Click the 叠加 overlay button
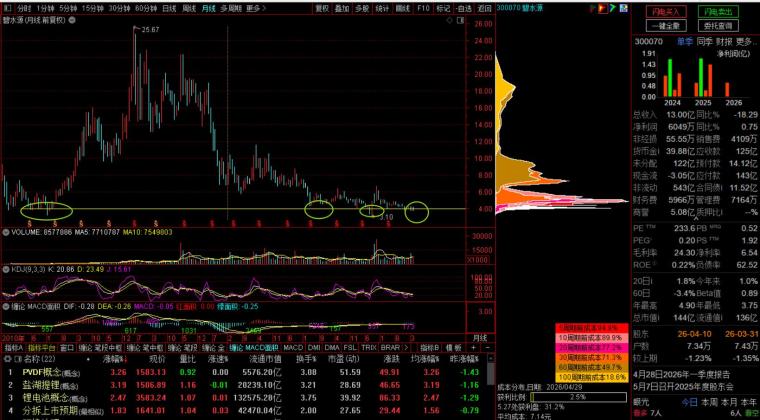 click(342, 8)
